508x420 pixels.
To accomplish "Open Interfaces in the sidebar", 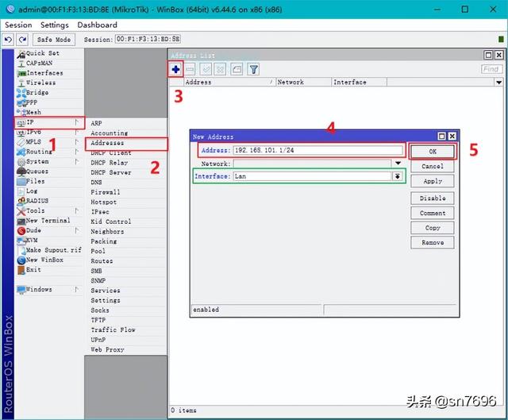I will [50, 73].
